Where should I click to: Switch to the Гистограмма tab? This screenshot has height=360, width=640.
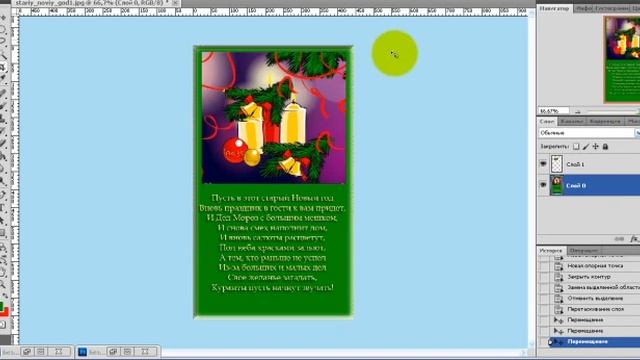[x=611, y=8]
